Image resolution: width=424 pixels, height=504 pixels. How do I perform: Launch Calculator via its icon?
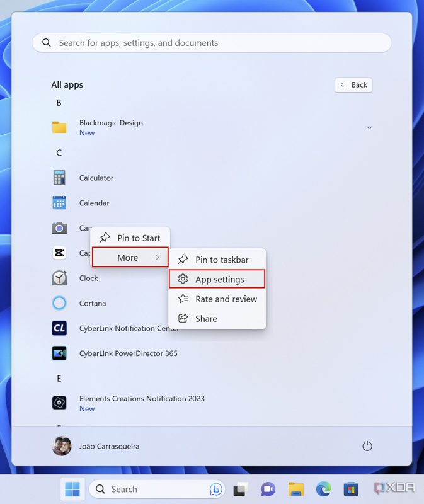[59, 178]
